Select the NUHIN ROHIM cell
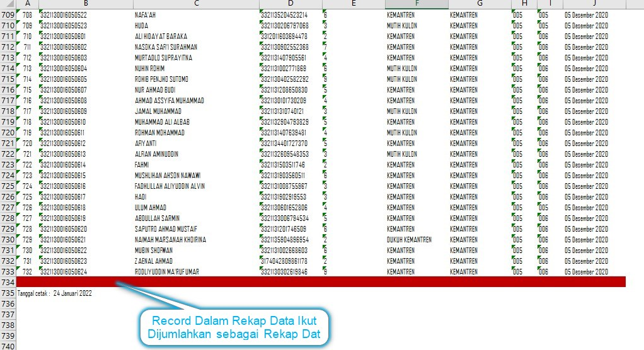644x350 pixels. click(x=197, y=69)
